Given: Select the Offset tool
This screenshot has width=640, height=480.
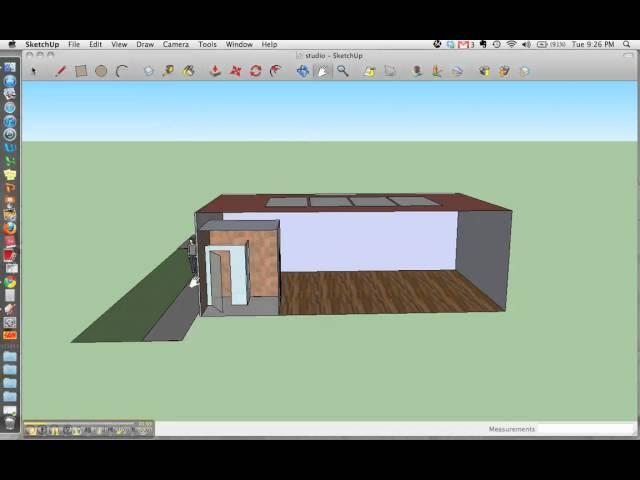Looking at the screenshot, I should pos(276,71).
